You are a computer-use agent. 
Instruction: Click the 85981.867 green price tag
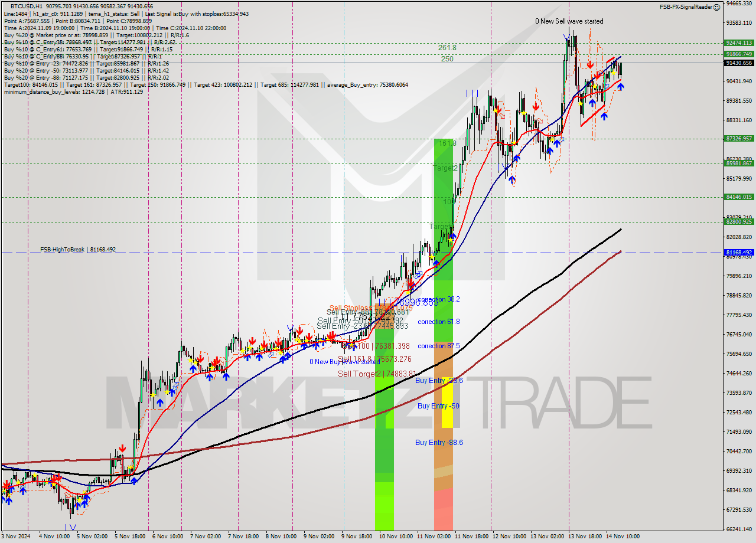pos(739,163)
